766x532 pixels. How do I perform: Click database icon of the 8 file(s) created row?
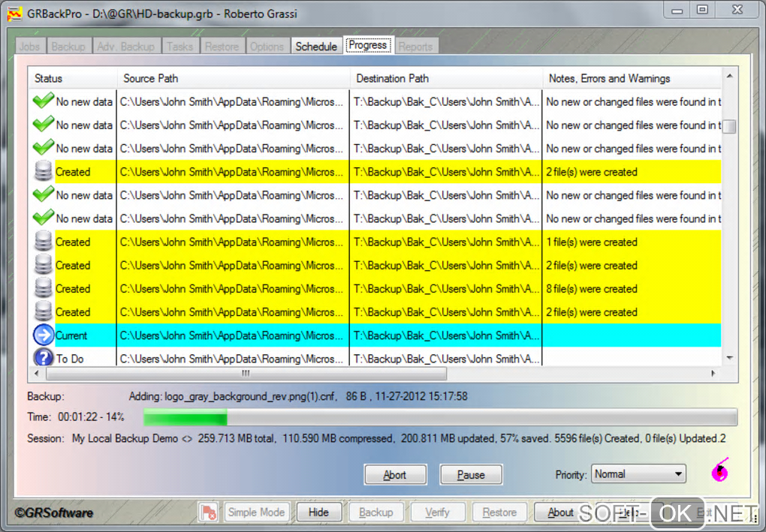[44, 288]
